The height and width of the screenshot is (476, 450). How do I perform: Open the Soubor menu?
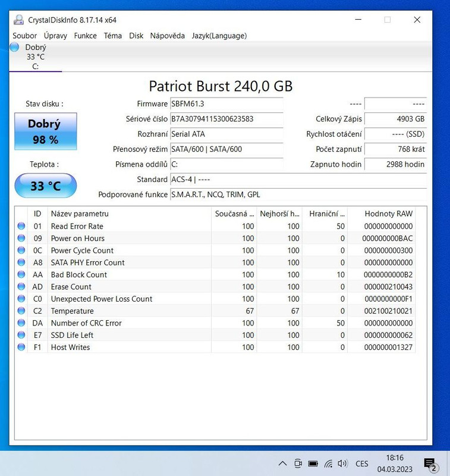pos(24,36)
